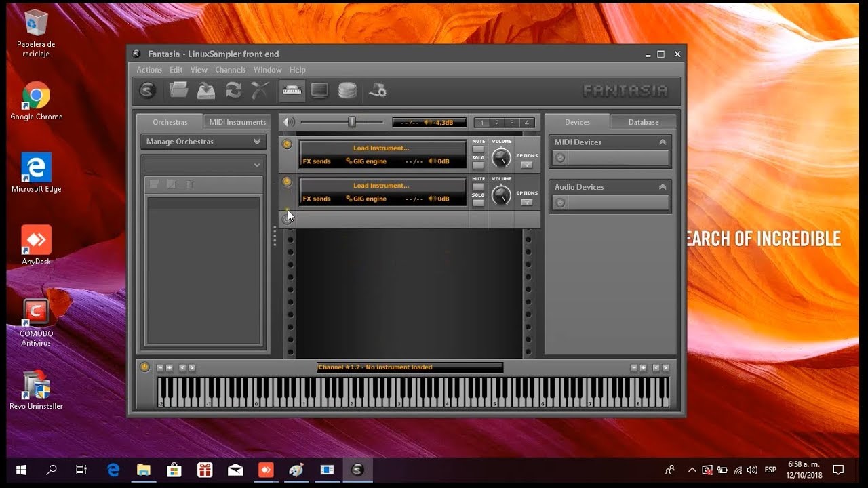Toggle the MIDI keyboard panel power button
868x488 pixels.
144,367
